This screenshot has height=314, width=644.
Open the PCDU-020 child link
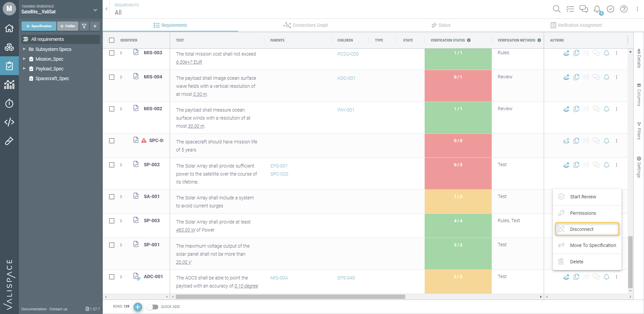click(x=348, y=54)
